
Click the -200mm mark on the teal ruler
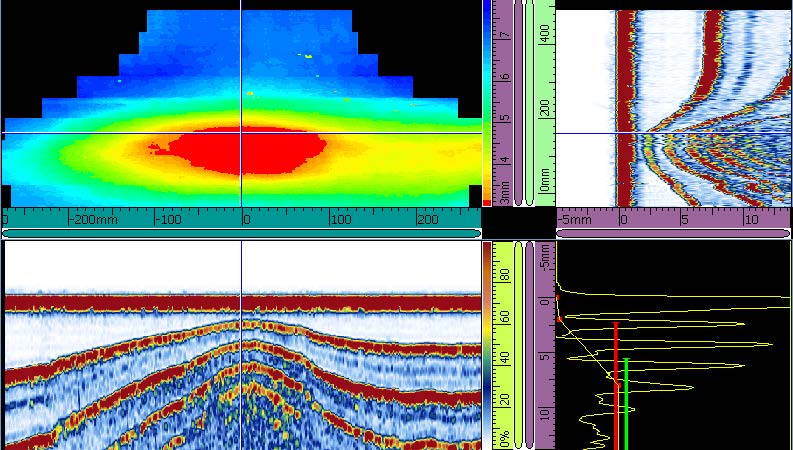coord(94,219)
